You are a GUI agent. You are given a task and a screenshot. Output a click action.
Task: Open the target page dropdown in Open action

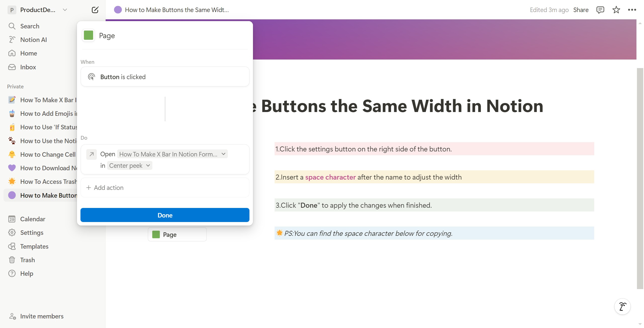point(173,154)
